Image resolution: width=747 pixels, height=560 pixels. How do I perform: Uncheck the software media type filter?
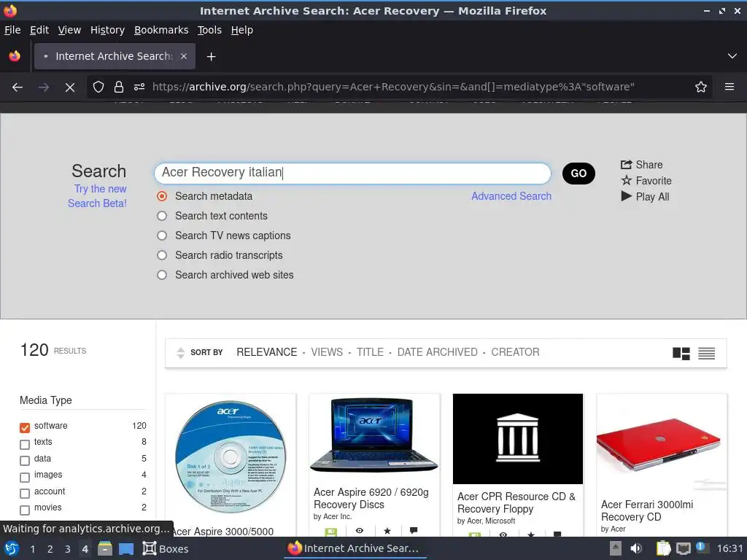coord(25,427)
